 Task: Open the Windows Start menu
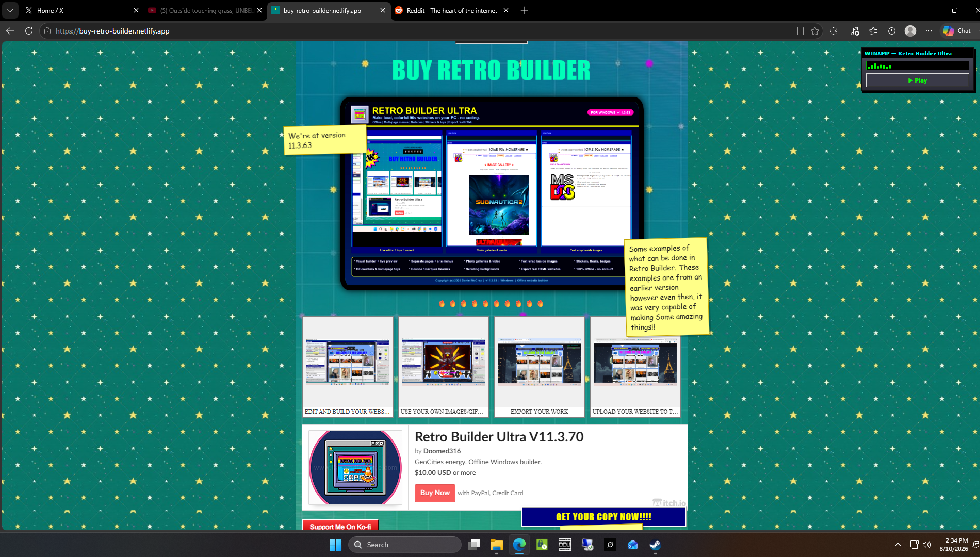[335, 545]
